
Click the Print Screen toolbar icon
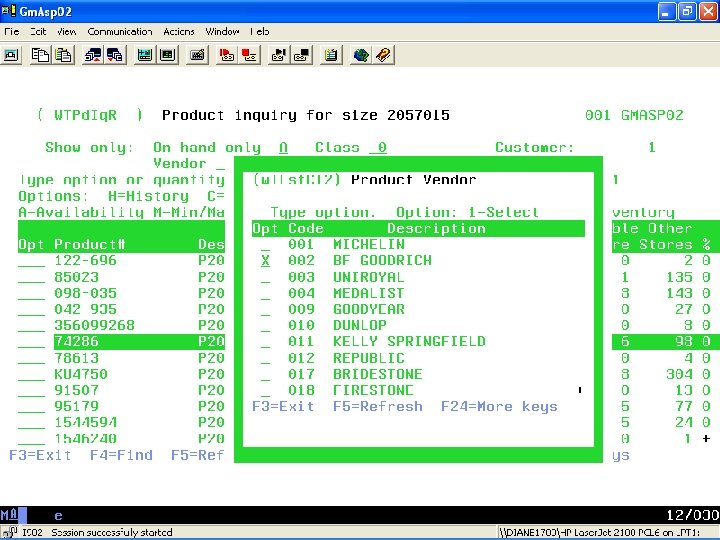click(x=11, y=55)
